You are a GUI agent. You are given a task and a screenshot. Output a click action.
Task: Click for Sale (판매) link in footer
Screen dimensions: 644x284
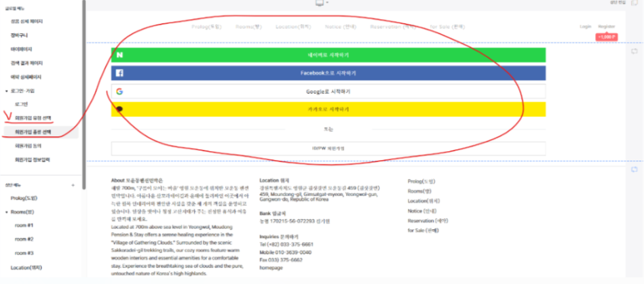423,230
